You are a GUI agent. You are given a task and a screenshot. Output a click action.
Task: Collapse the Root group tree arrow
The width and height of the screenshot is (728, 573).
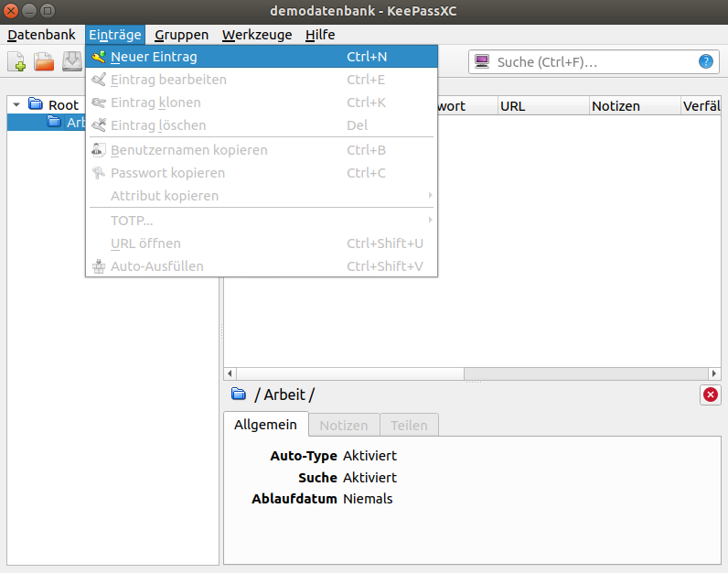[x=16, y=105]
